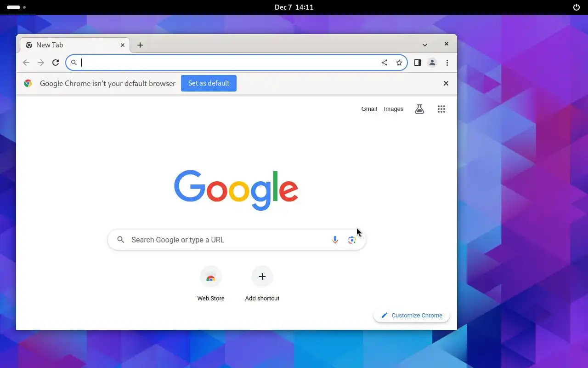Bookmark this tab with the star icon
This screenshot has width=588, height=368.
pos(399,63)
